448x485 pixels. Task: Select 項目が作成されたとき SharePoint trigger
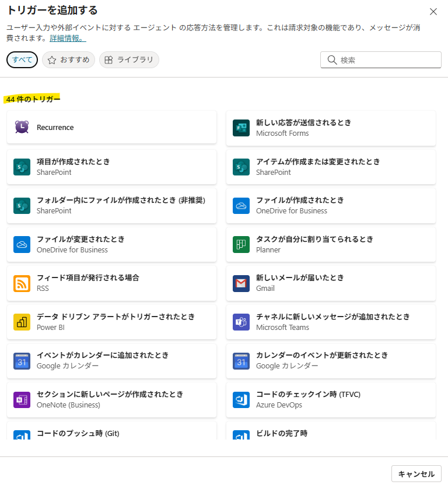(111, 167)
